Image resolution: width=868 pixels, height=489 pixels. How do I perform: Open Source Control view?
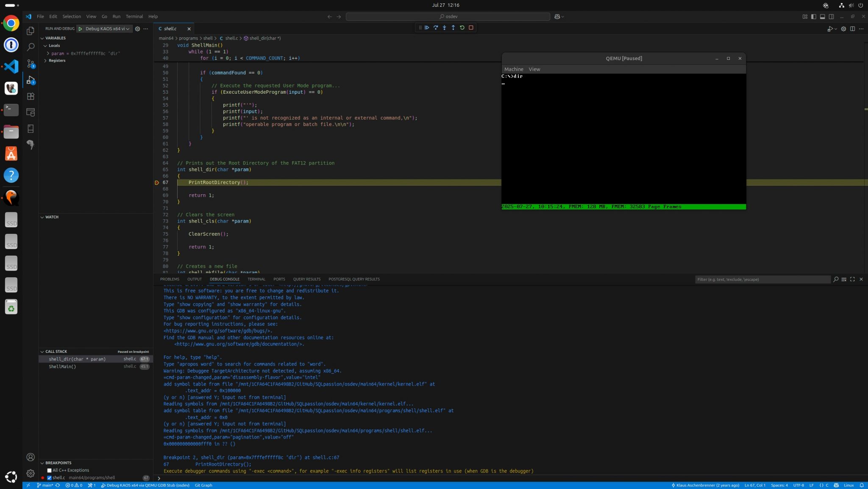[31, 64]
